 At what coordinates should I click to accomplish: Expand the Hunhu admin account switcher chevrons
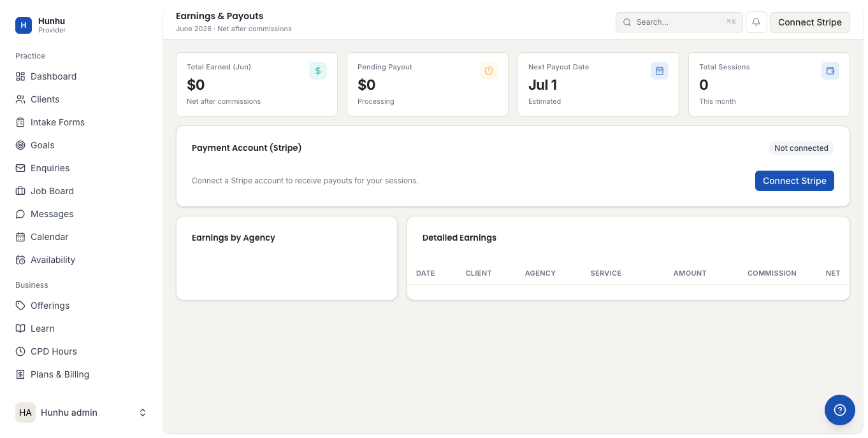[x=143, y=413]
